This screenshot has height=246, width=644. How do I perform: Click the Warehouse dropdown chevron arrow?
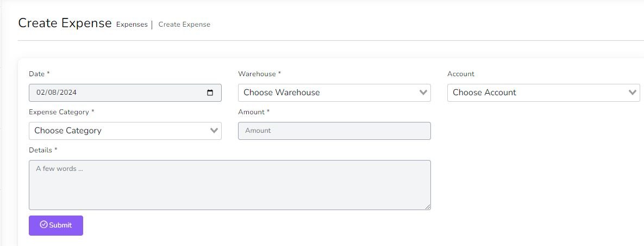[x=424, y=93]
